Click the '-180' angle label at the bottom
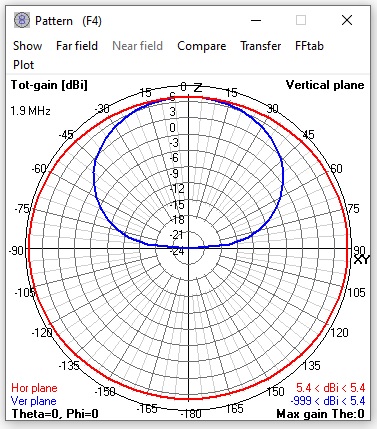 click(191, 414)
